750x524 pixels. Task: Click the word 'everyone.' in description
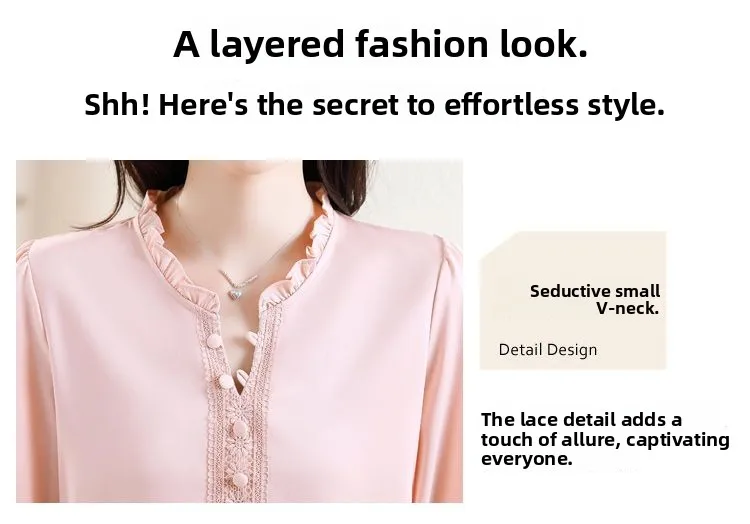(527, 459)
